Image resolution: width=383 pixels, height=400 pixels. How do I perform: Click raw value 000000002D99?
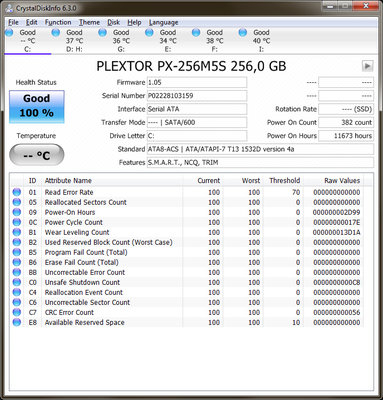336,212
